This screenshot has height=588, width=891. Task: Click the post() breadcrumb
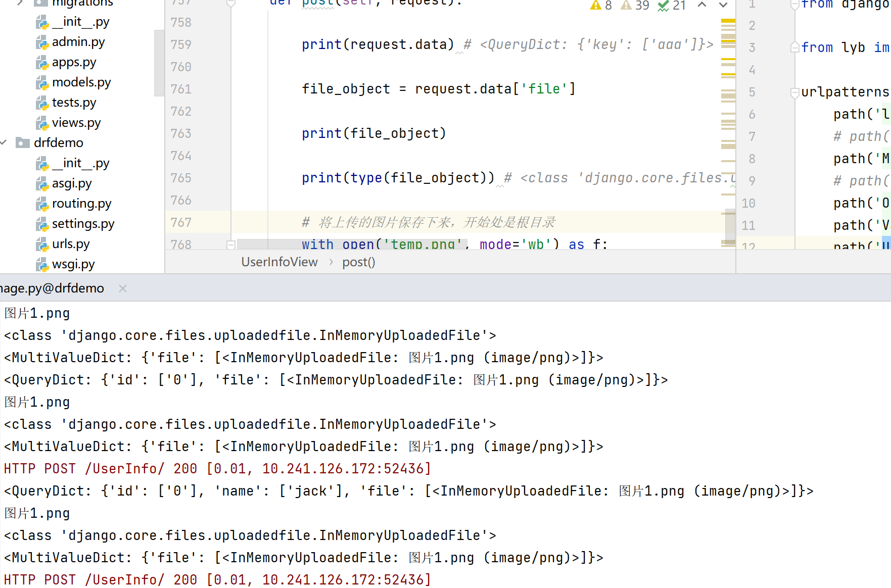358,262
